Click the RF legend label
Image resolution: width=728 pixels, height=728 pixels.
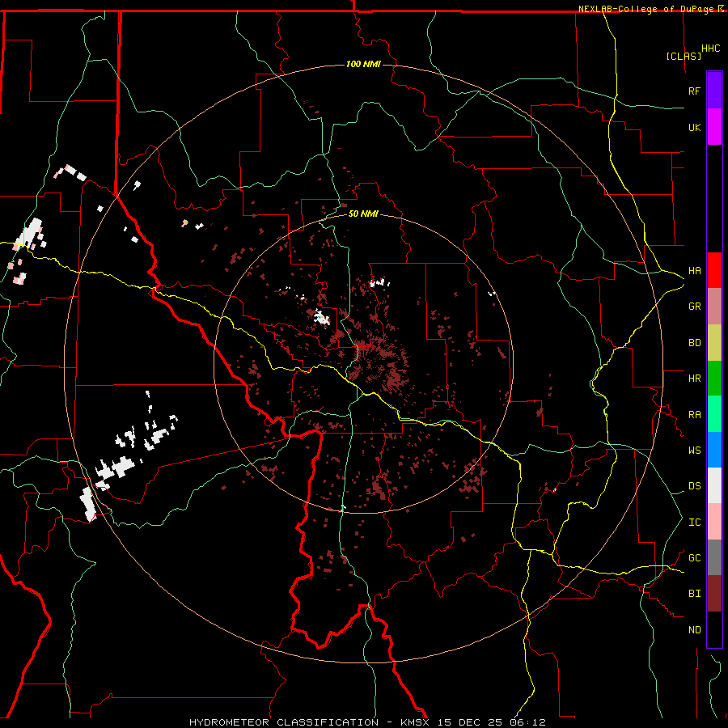[x=694, y=91]
